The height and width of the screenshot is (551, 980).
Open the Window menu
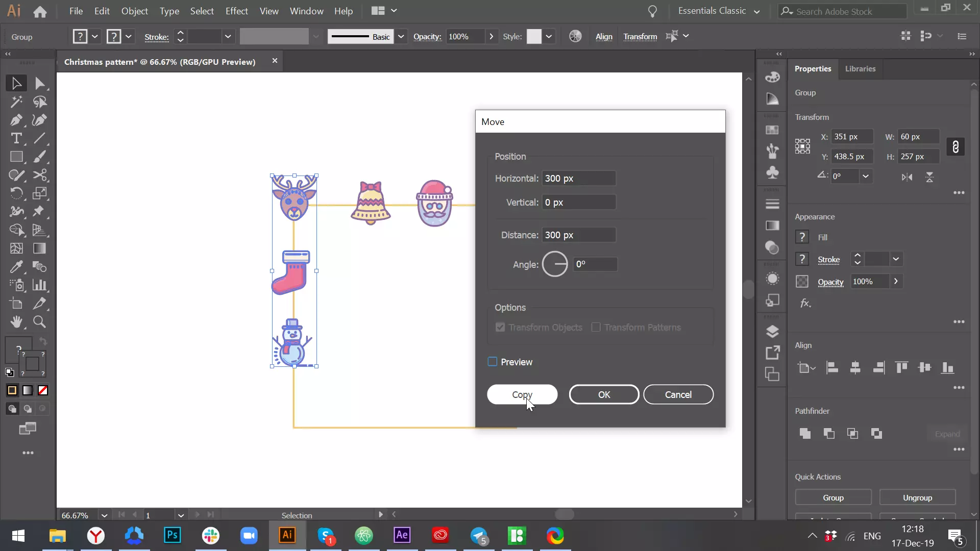(x=306, y=11)
